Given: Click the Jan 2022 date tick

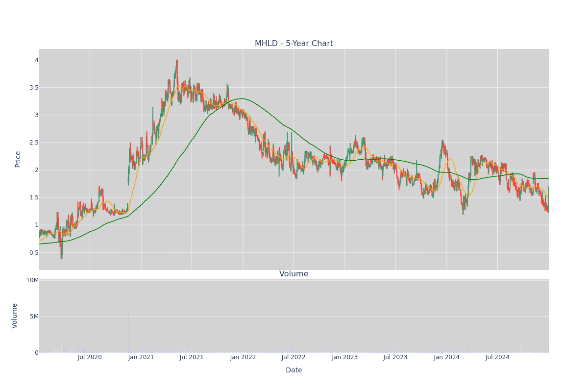Looking at the screenshot, I should click(243, 357).
